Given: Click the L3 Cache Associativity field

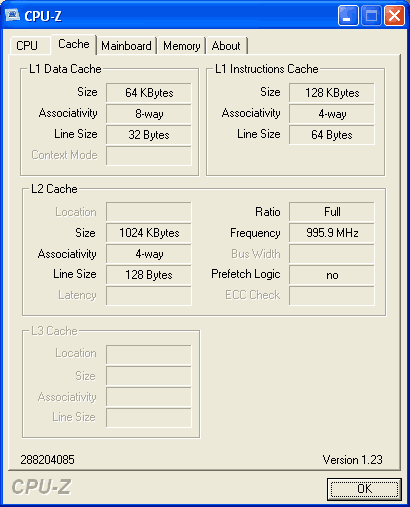Looking at the screenshot, I should coord(149,397).
